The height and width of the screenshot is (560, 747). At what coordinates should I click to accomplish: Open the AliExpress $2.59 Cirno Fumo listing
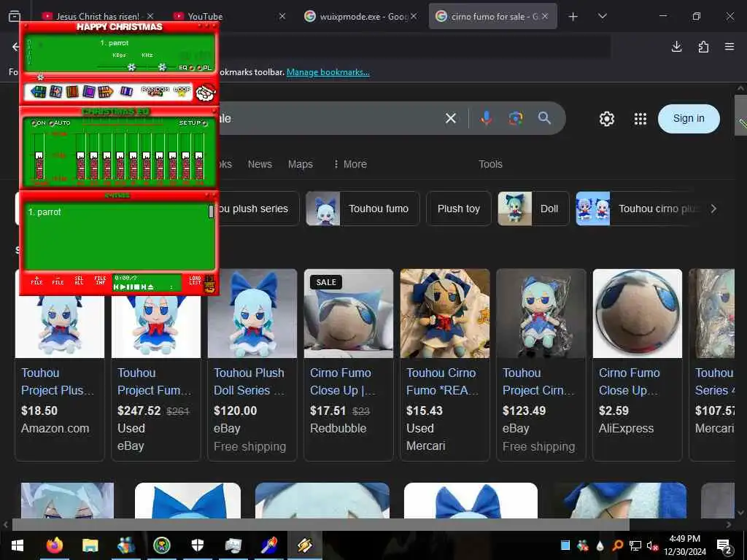tap(637, 365)
